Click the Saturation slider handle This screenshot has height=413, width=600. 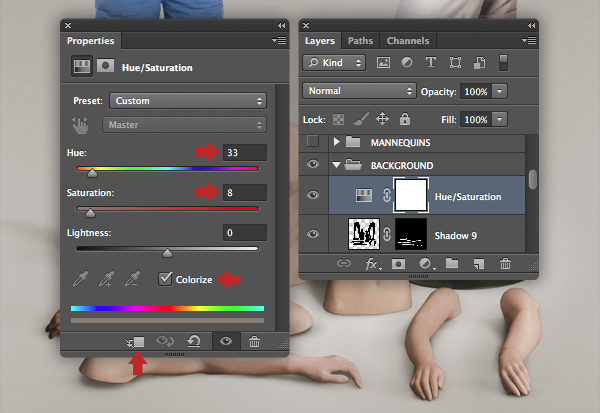pyautogui.click(x=91, y=212)
